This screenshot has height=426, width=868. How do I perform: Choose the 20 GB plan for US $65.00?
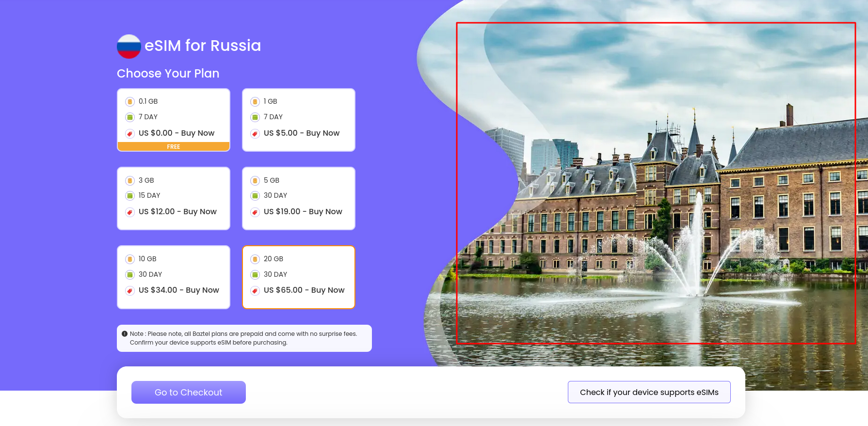(298, 277)
